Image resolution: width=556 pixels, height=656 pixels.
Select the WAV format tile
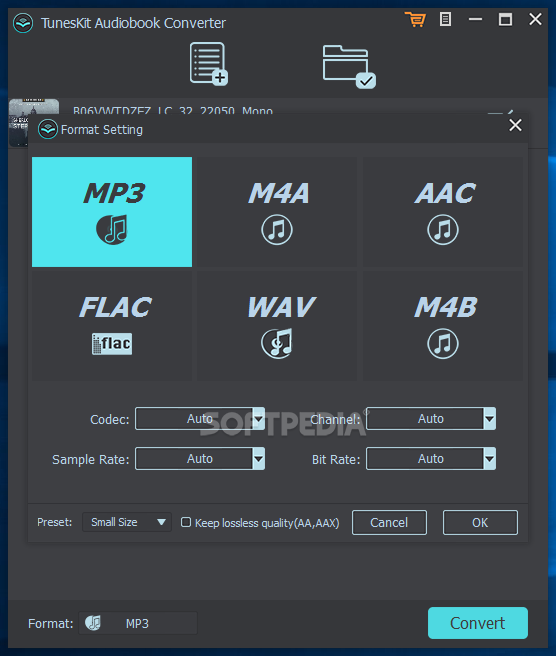pos(277,325)
